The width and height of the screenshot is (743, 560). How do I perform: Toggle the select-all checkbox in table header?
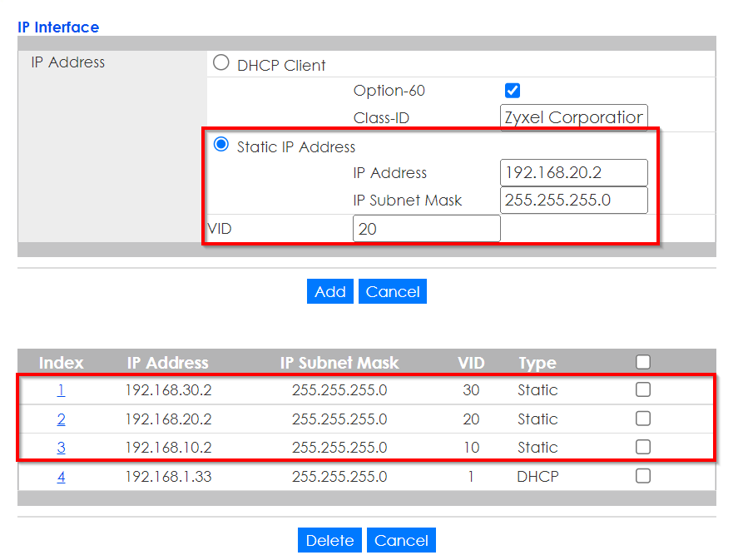(x=642, y=362)
